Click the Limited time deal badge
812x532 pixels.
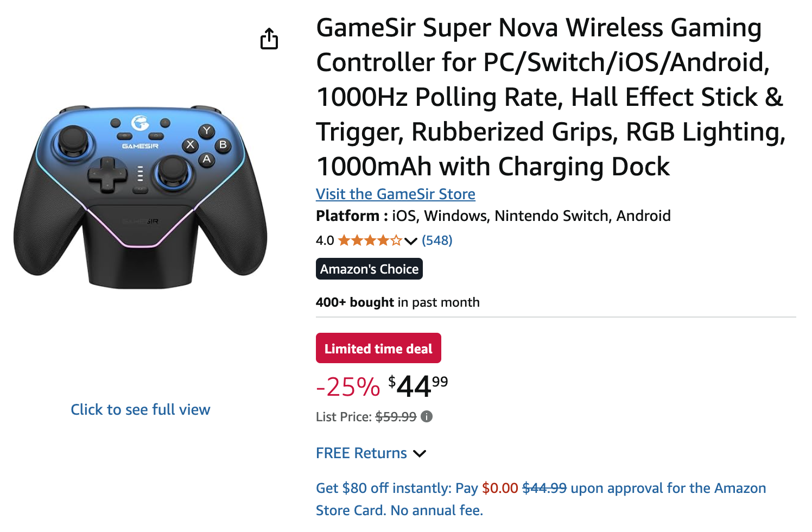coord(378,348)
